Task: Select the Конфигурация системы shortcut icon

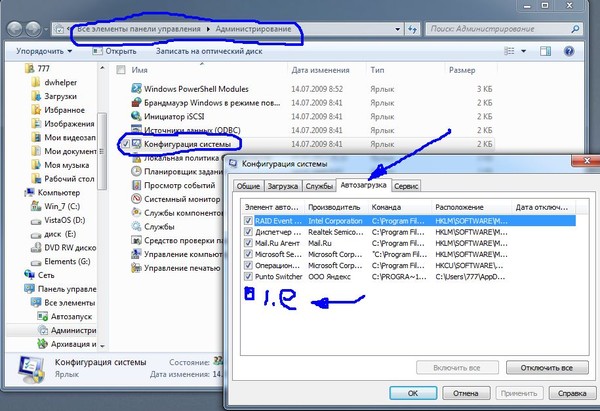Action: coord(136,144)
